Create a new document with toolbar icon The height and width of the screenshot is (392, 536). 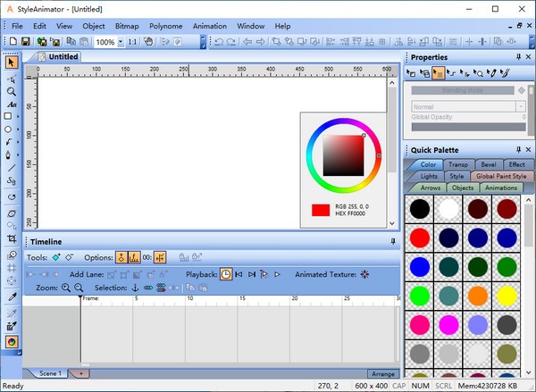[13, 41]
